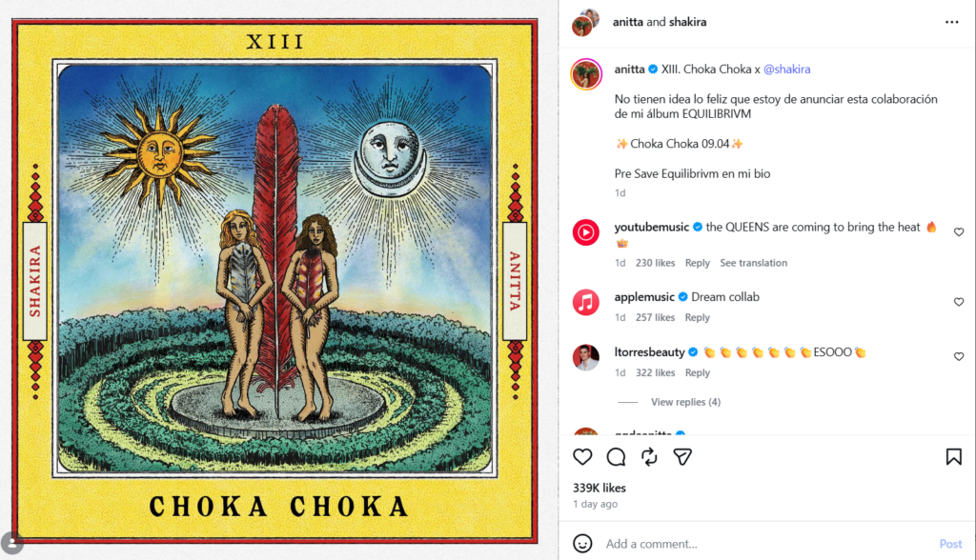Click See translation on youtubemusic comment
976x560 pixels.
tap(753, 263)
